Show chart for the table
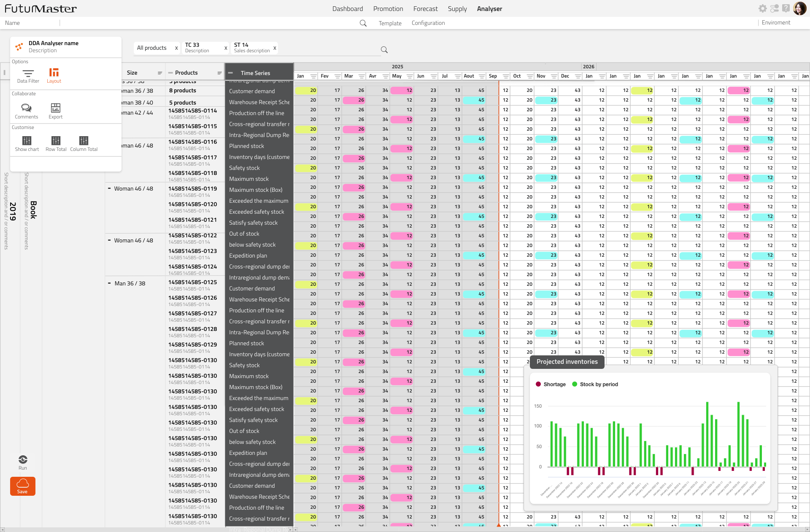This screenshot has height=532, width=810. click(27, 143)
